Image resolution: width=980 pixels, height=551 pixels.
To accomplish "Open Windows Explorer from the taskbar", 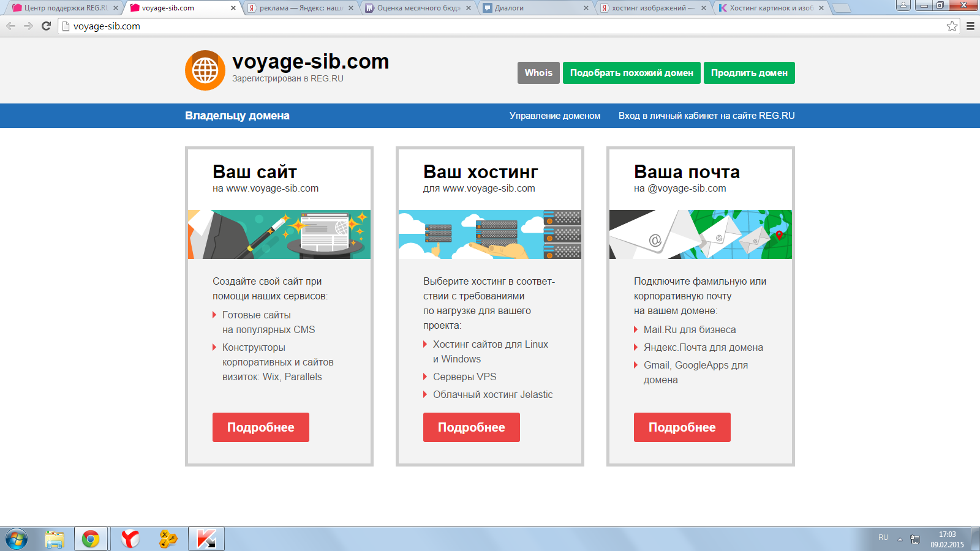I will click(55, 539).
